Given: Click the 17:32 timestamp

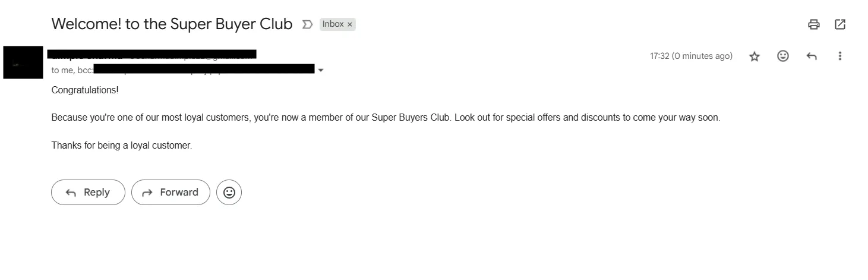Looking at the screenshot, I should tap(691, 56).
